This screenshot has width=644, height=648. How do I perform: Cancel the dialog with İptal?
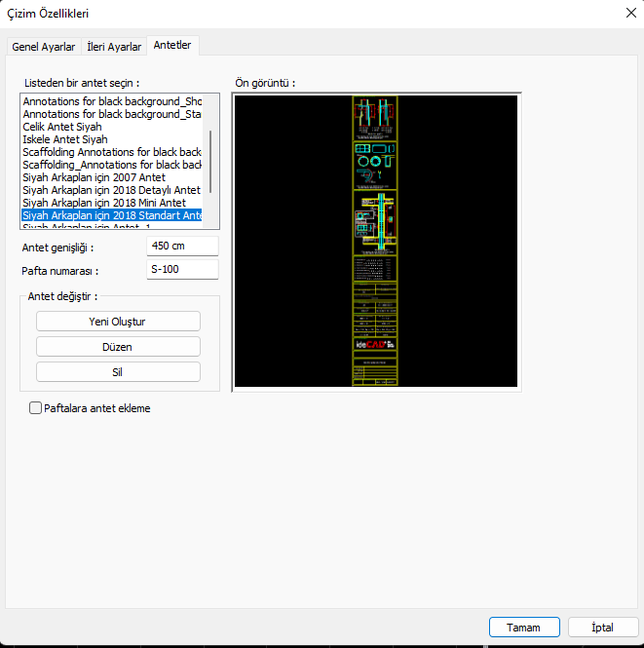(603, 627)
